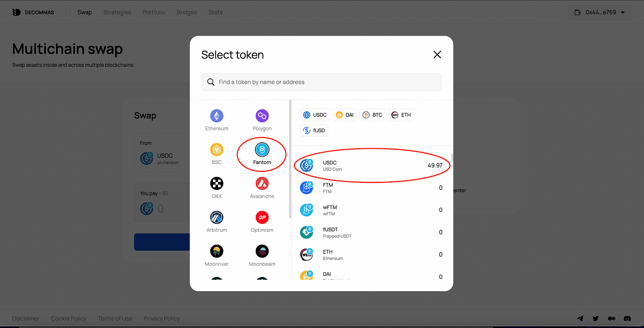This screenshot has height=328, width=644.
Task: Open the Stats tab
Action: [x=215, y=12]
